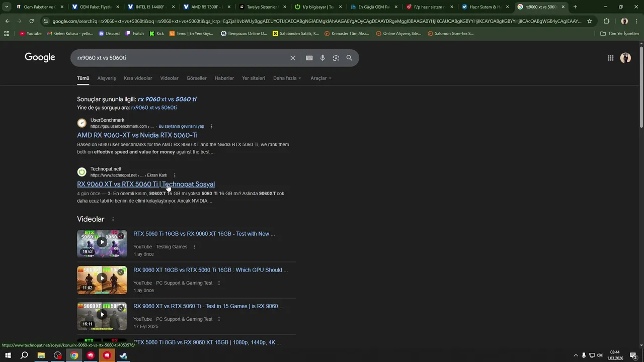This screenshot has height=362, width=644.
Task: Open the Chrome extensions puzzle icon
Action: [606, 21]
